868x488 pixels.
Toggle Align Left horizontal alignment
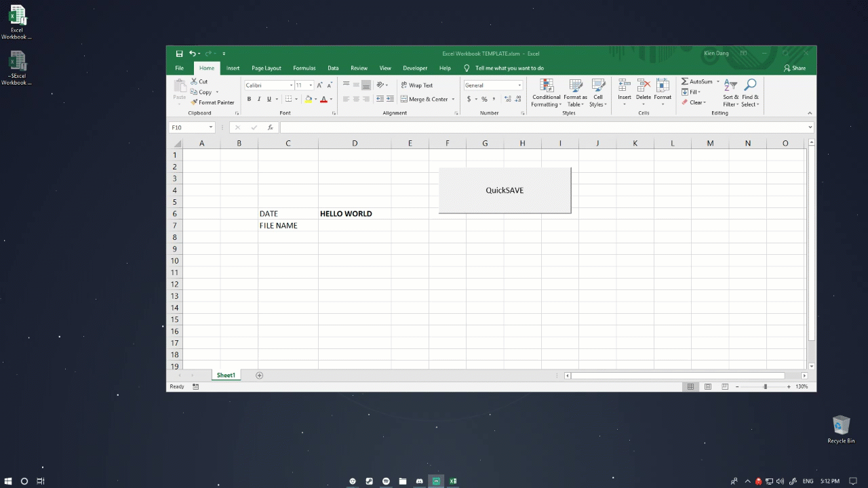pos(346,99)
